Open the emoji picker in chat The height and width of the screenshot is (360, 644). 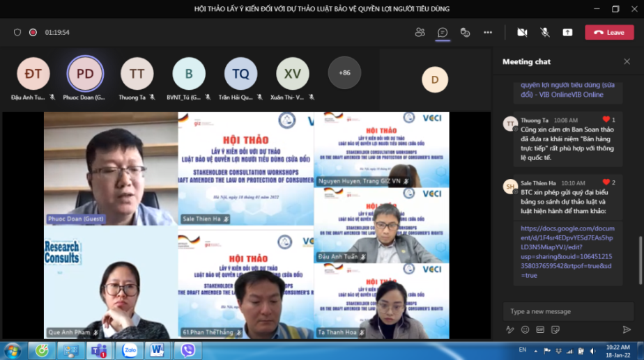[525, 329]
